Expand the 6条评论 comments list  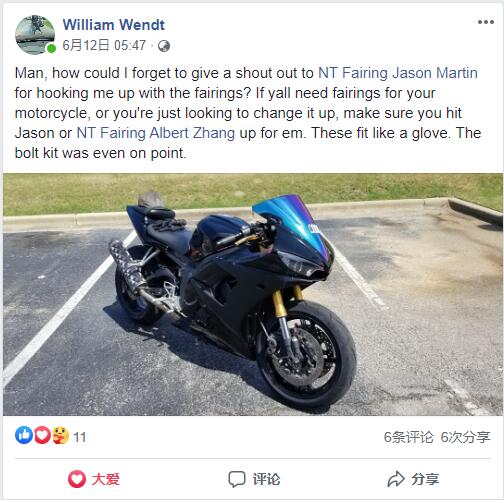tap(408, 437)
